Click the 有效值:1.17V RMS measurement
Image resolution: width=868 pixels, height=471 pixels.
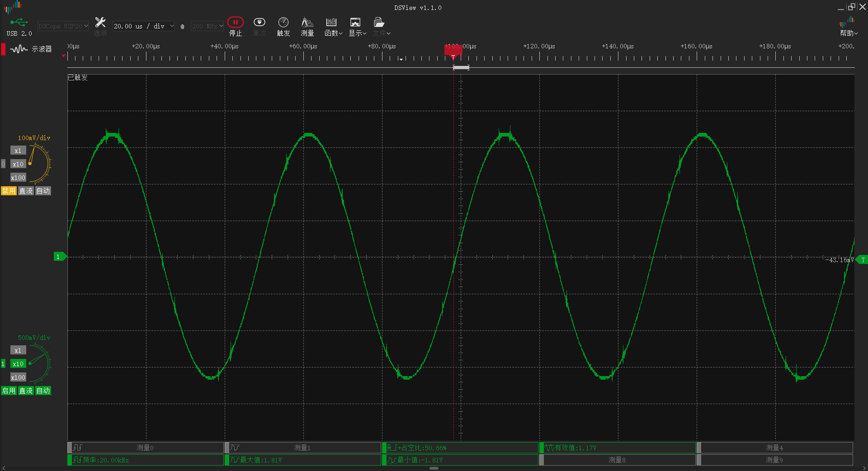click(x=618, y=447)
